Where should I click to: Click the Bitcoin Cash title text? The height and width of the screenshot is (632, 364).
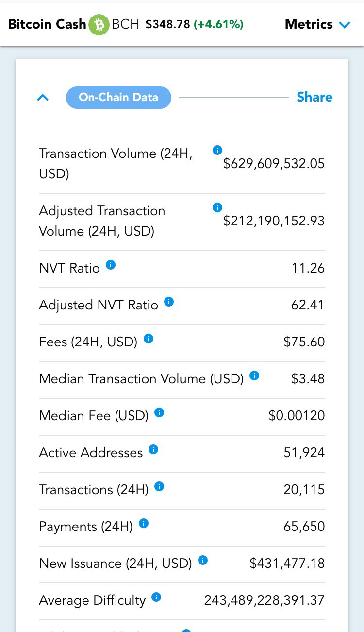47,24
